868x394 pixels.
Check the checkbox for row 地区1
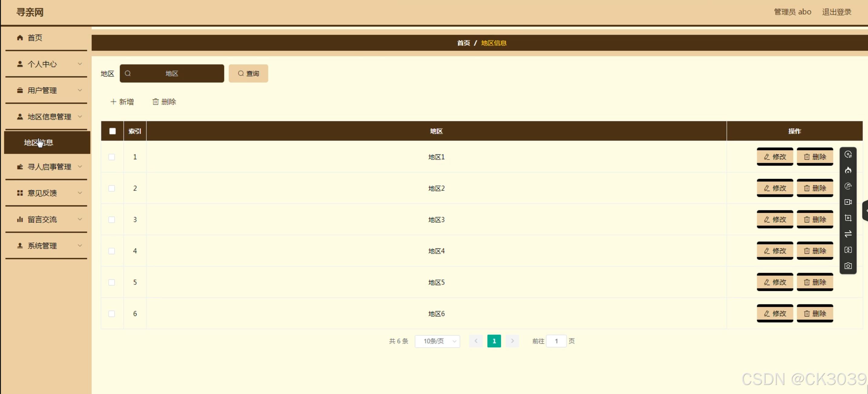[111, 157]
